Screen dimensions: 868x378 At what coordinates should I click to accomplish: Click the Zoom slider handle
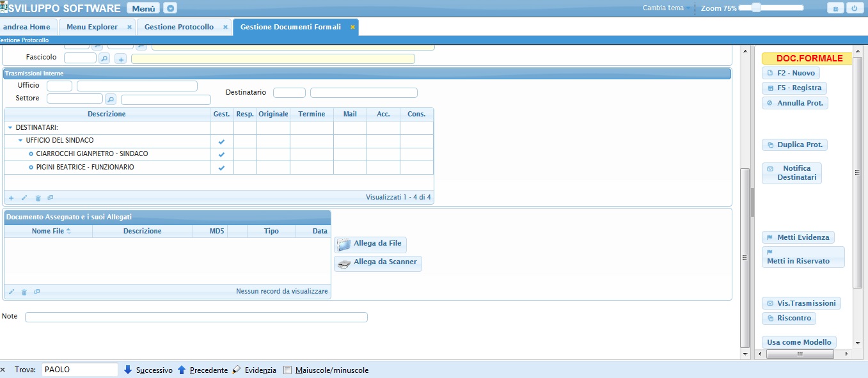(756, 8)
